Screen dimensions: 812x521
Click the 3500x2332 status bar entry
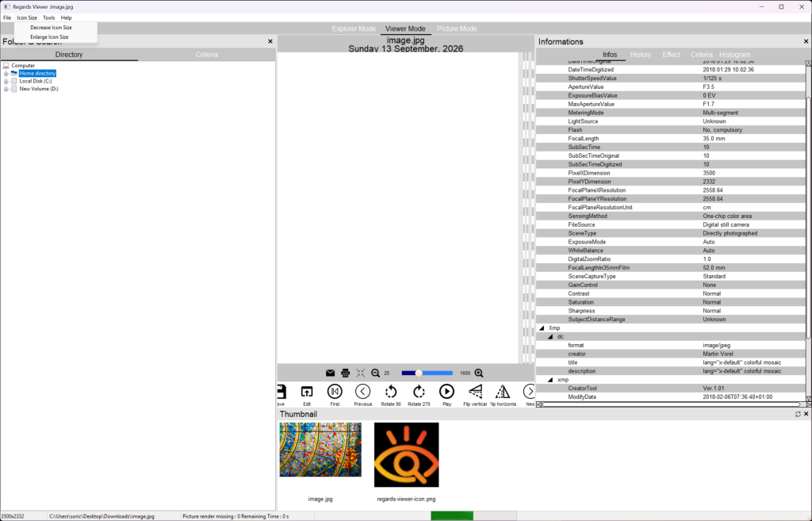13,516
